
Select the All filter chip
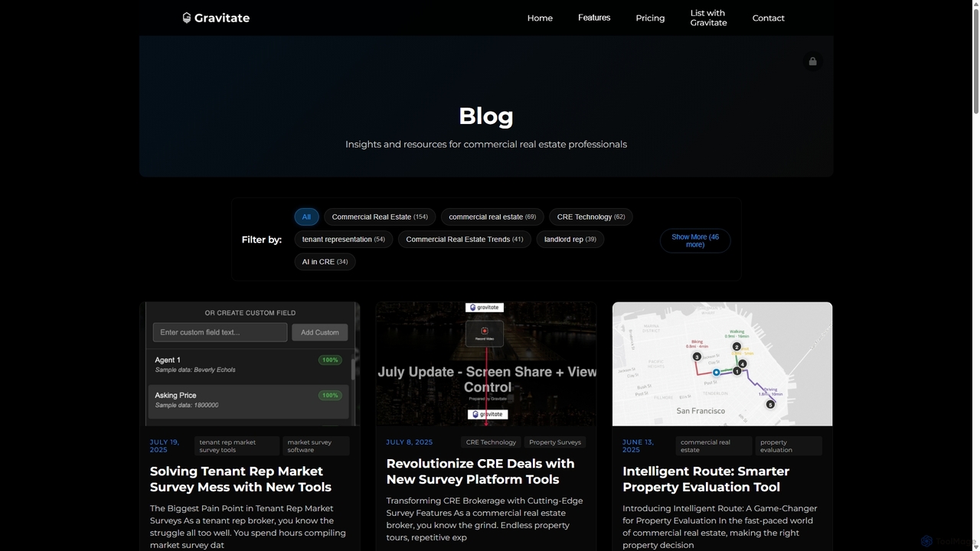[306, 217]
